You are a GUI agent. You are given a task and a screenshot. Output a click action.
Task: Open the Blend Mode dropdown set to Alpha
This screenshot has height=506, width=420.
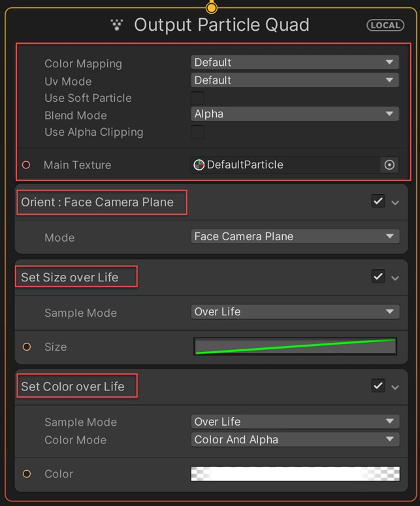tap(295, 114)
